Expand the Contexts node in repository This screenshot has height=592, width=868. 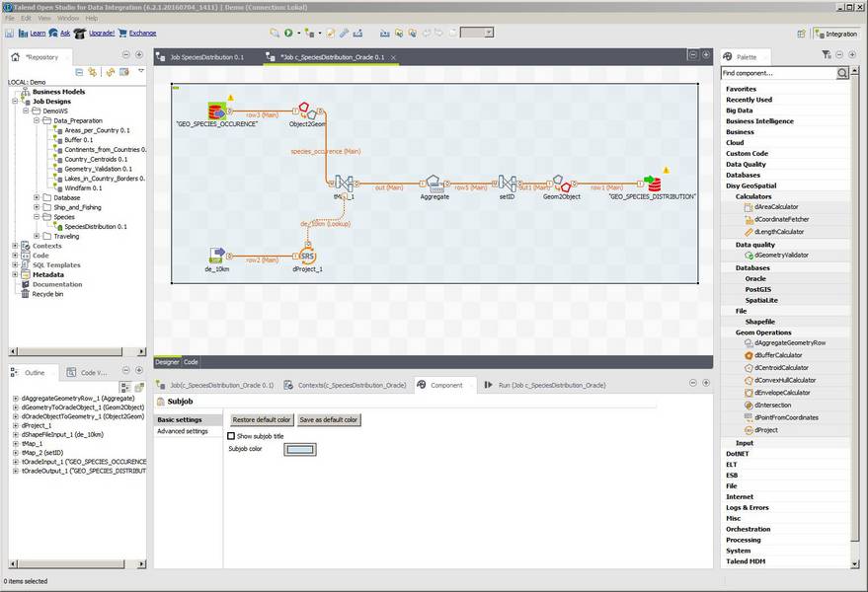pos(15,246)
